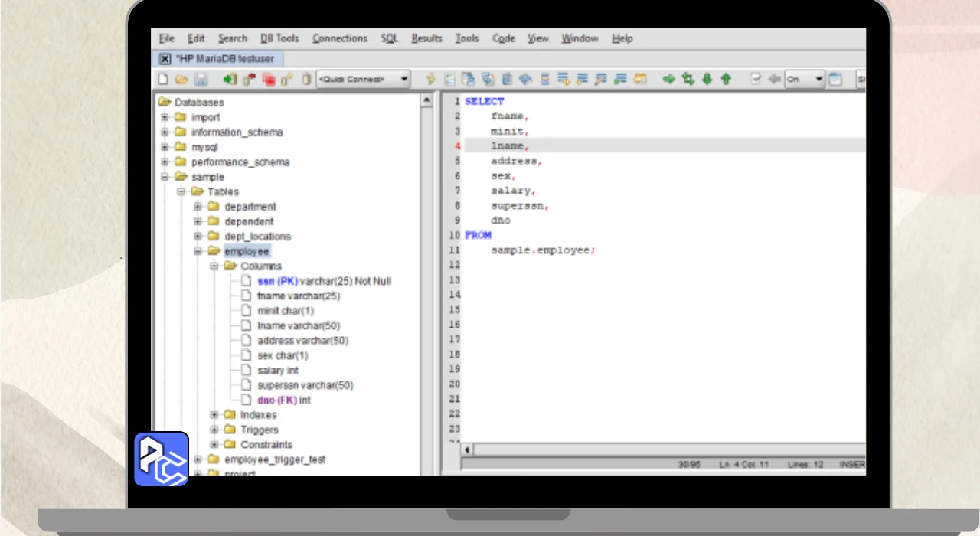Expand the Indexes folder

[x=214, y=415]
